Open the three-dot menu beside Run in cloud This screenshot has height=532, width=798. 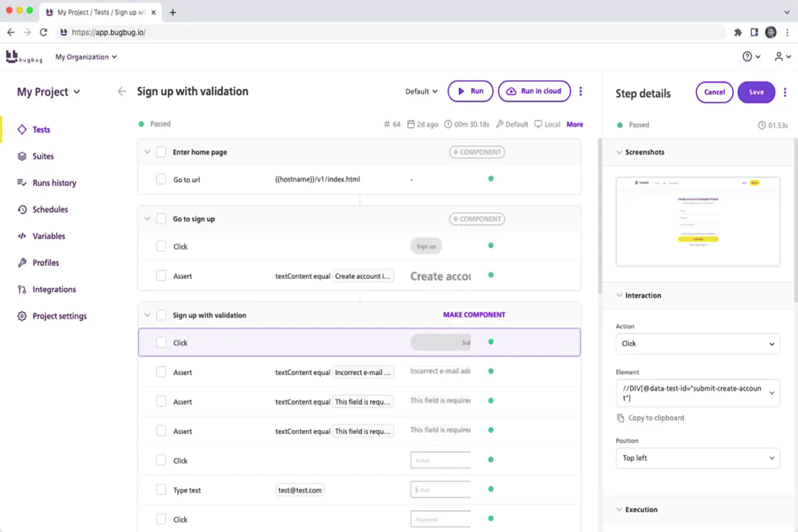[581, 91]
